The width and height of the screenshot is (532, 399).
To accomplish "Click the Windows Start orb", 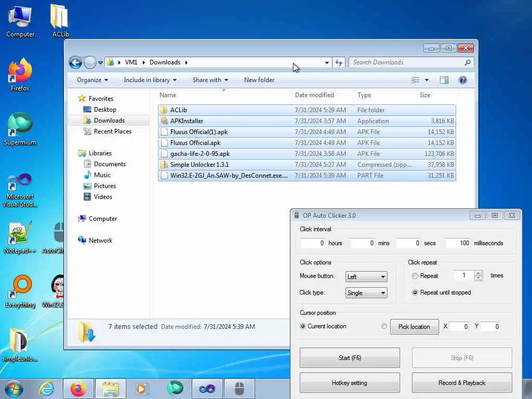I will [x=14, y=389].
